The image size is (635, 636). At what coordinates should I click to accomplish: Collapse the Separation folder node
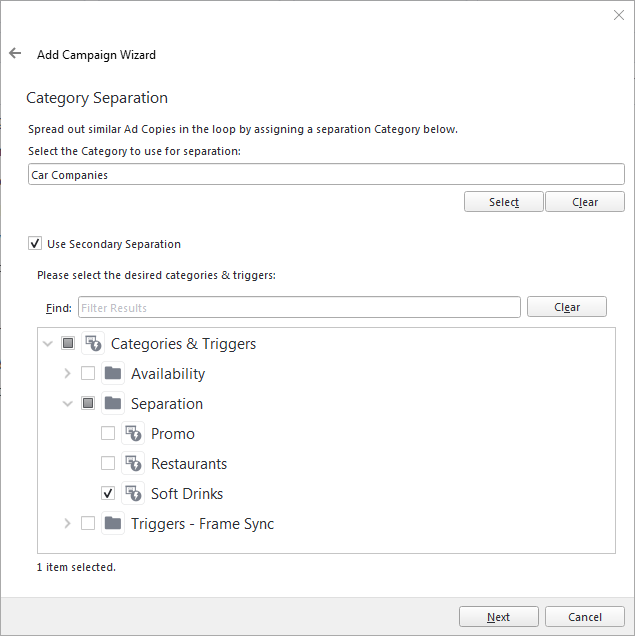click(x=67, y=404)
